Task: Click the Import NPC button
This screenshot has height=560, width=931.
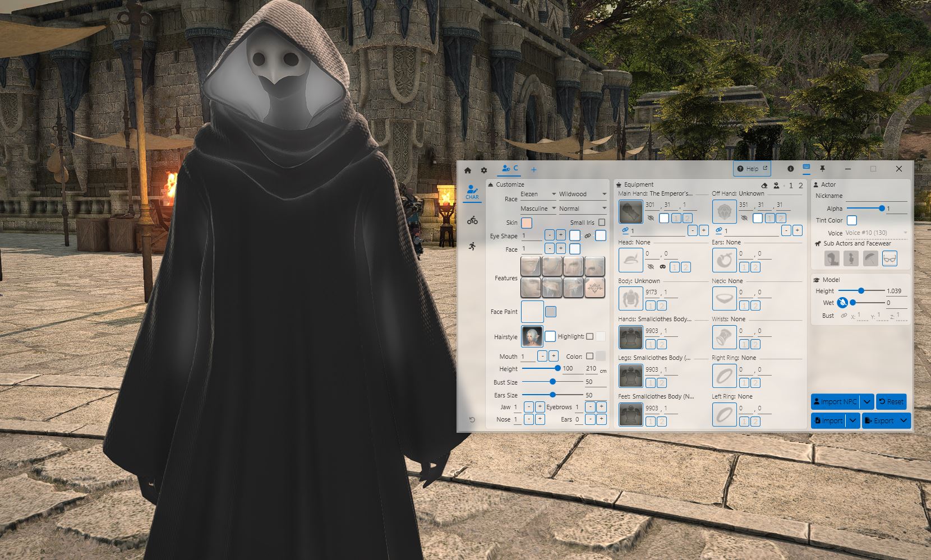Action: pyautogui.click(x=836, y=401)
